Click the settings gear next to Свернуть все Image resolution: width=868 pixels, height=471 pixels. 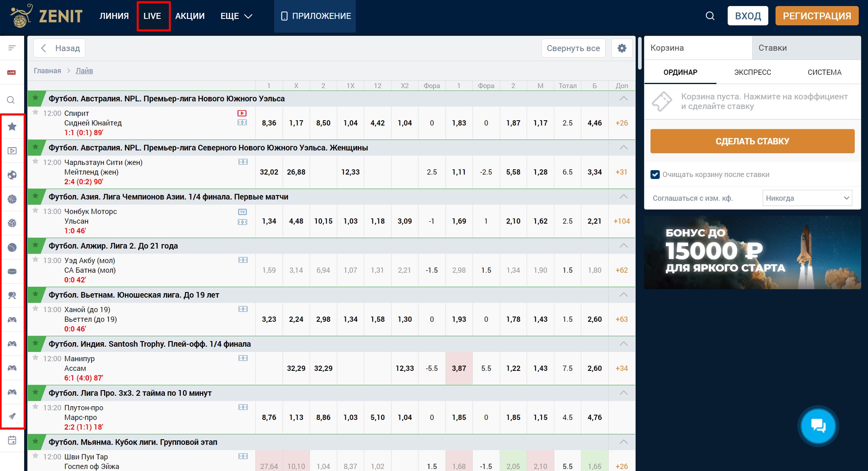tap(622, 48)
